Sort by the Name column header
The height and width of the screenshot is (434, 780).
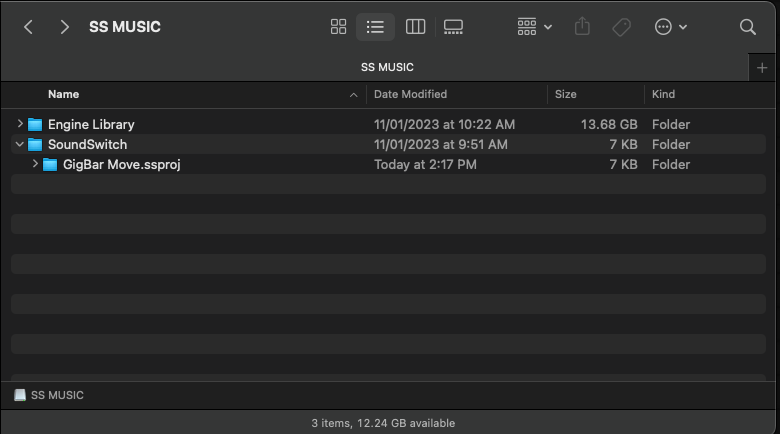point(63,94)
